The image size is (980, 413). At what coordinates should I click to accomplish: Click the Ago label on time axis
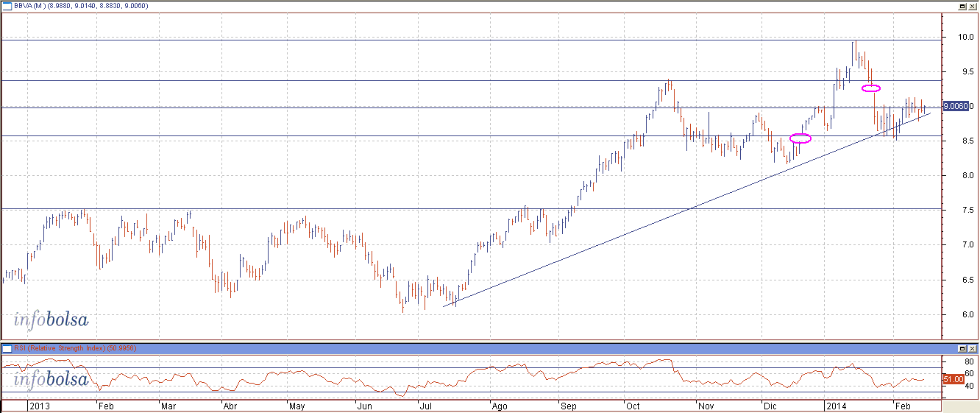pyautogui.click(x=500, y=406)
